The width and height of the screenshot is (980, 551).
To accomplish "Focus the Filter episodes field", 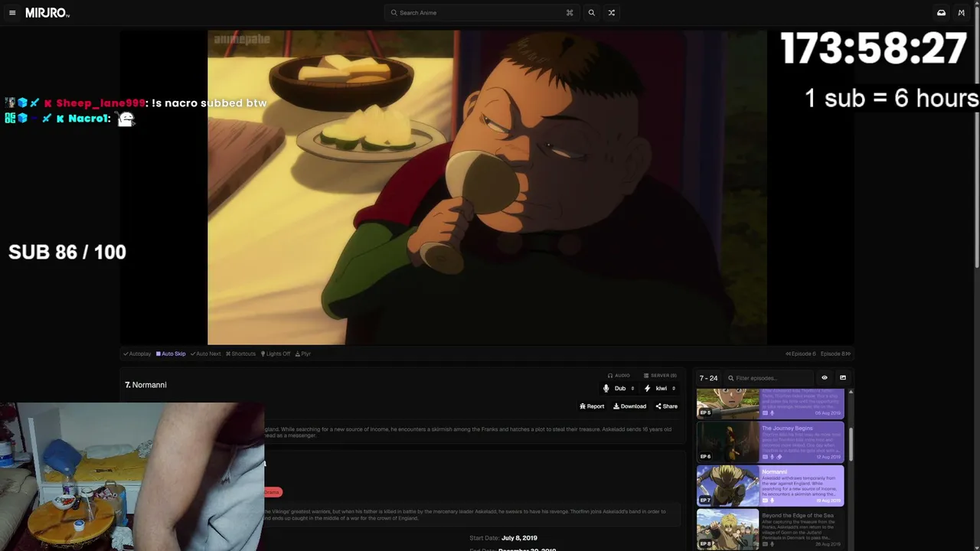I will (x=769, y=378).
